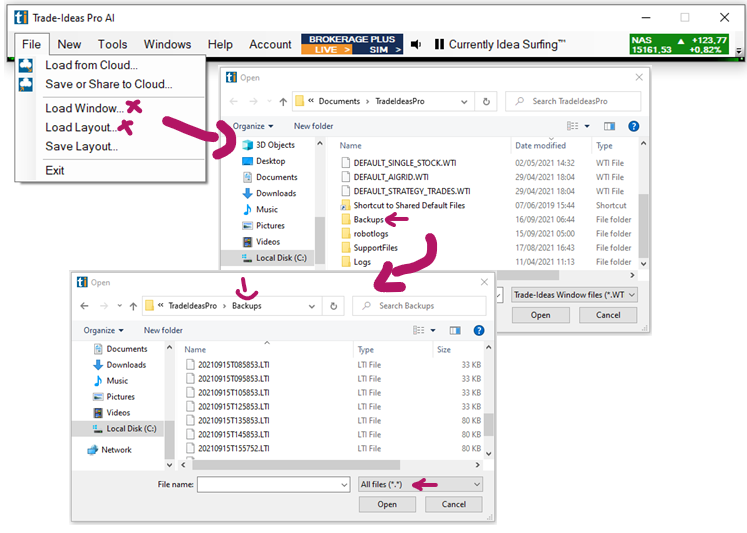The image size is (747, 533).
Task: Open the Backups folder in file list
Action: (370, 219)
